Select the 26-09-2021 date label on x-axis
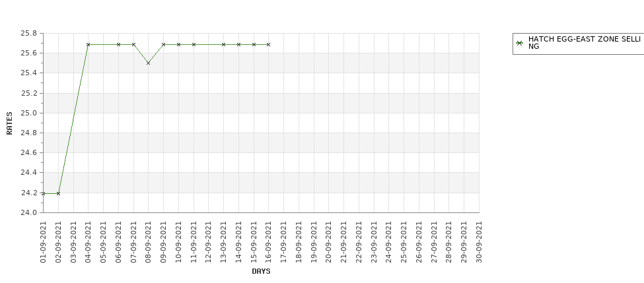The height and width of the screenshot is (283, 644). tap(419, 242)
